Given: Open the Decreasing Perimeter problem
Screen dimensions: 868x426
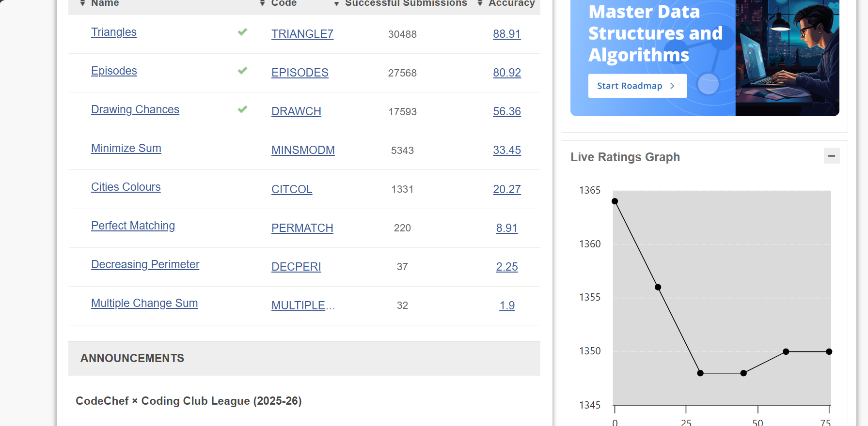Looking at the screenshot, I should pyautogui.click(x=145, y=264).
